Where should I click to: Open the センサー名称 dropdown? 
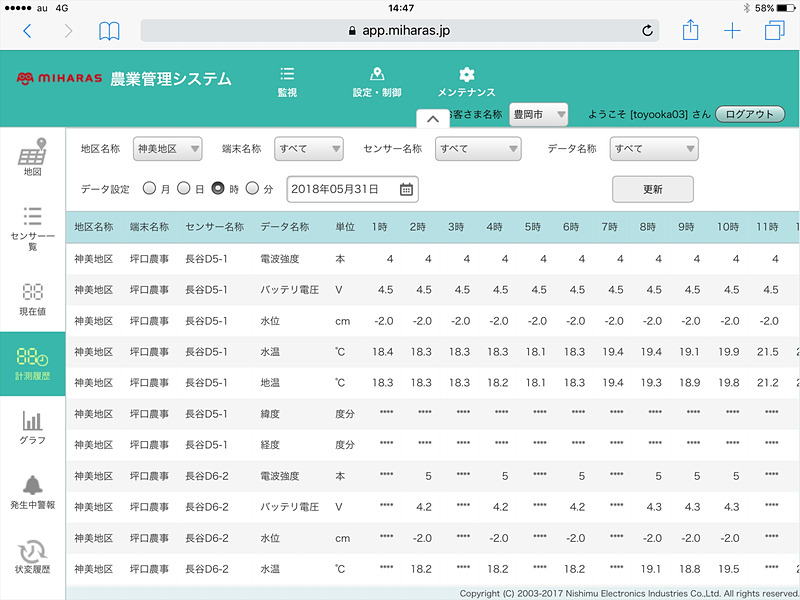pos(478,149)
